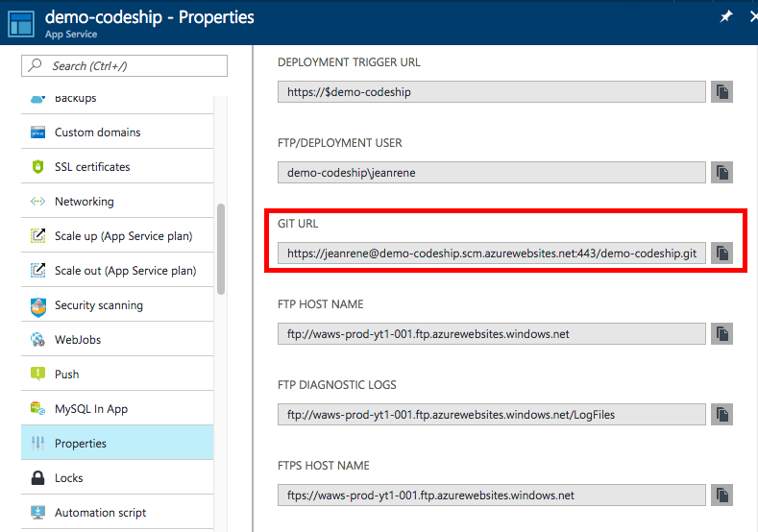Image resolution: width=758 pixels, height=532 pixels.
Task: Open Custom domains settings
Action: (x=117, y=132)
